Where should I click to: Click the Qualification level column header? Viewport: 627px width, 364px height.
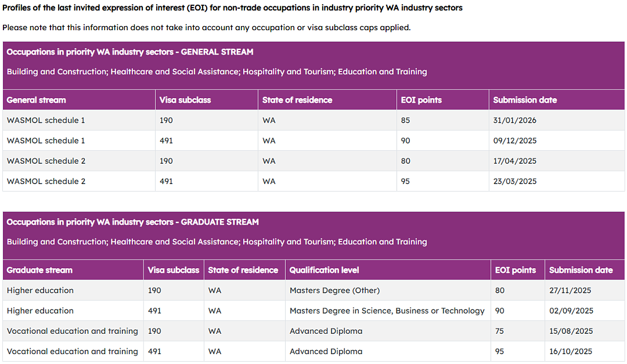coord(387,270)
